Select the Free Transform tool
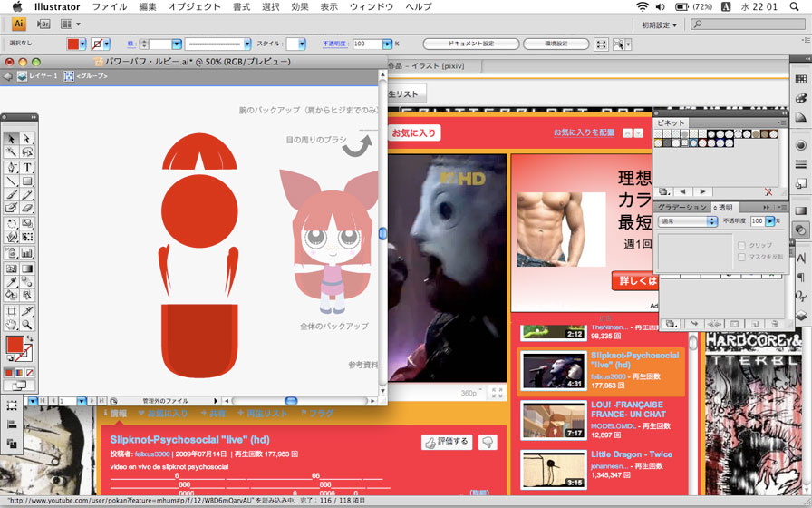 [x=27, y=238]
